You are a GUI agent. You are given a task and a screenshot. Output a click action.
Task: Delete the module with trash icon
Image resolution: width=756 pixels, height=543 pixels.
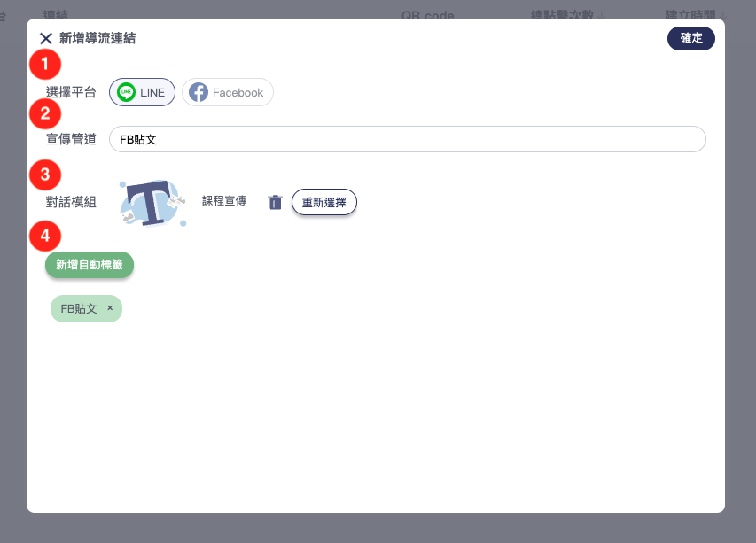point(275,202)
